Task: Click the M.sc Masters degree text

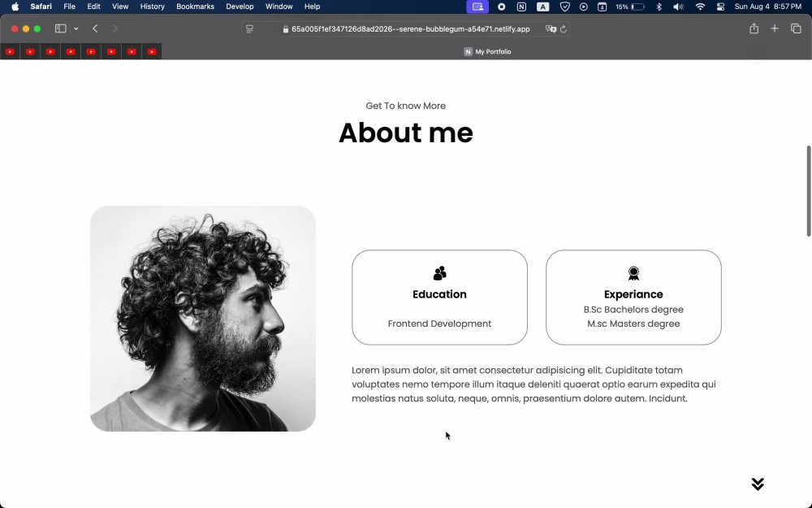Action: coord(633,323)
